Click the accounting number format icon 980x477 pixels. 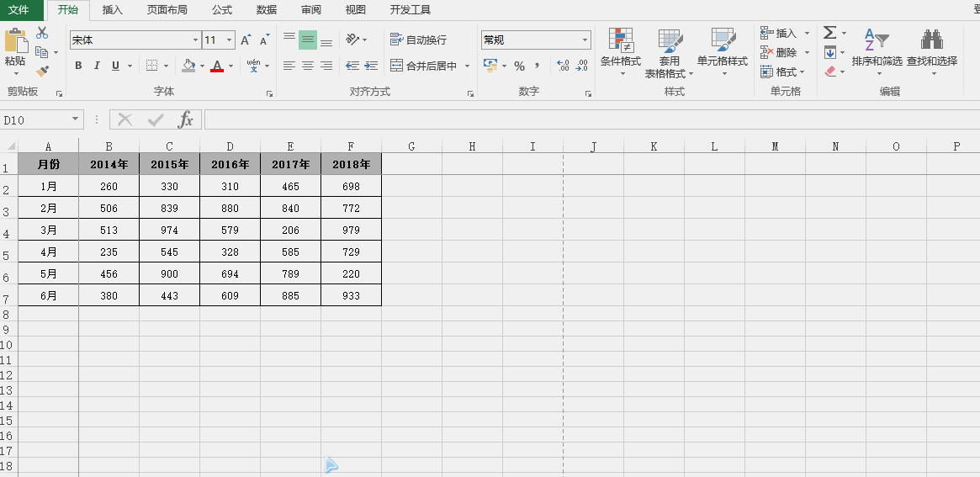(490, 66)
